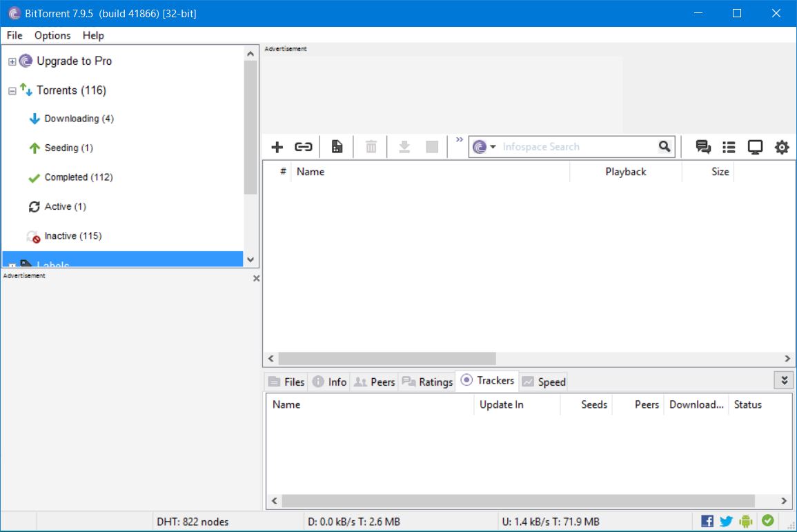This screenshot has width=797, height=532.
Task: Select the Active (1) category
Action: tap(65, 206)
